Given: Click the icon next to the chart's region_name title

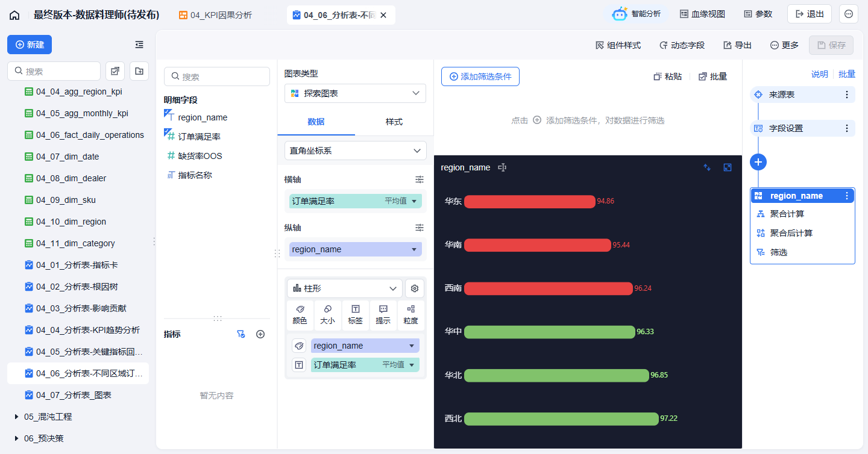Looking at the screenshot, I should (x=502, y=167).
